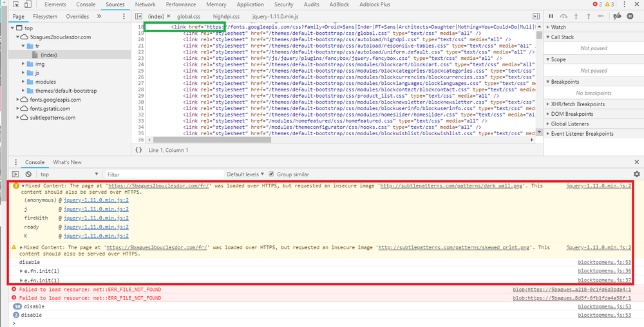Open the Default levels dropdown
The height and width of the screenshot is (327, 644).
point(245,174)
